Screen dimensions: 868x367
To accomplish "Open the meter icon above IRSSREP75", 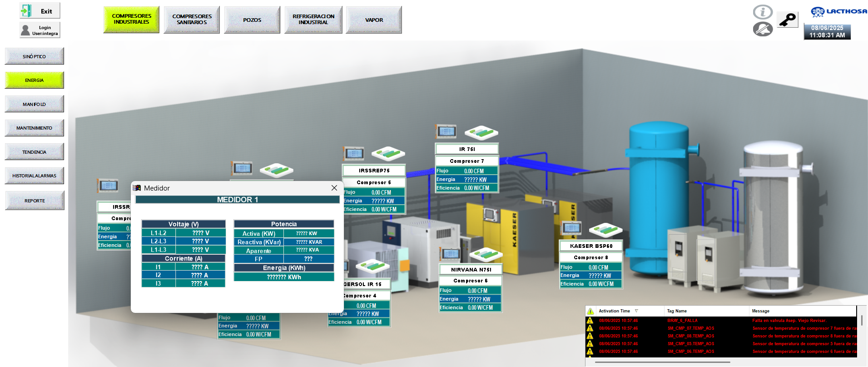I will 354,153.
